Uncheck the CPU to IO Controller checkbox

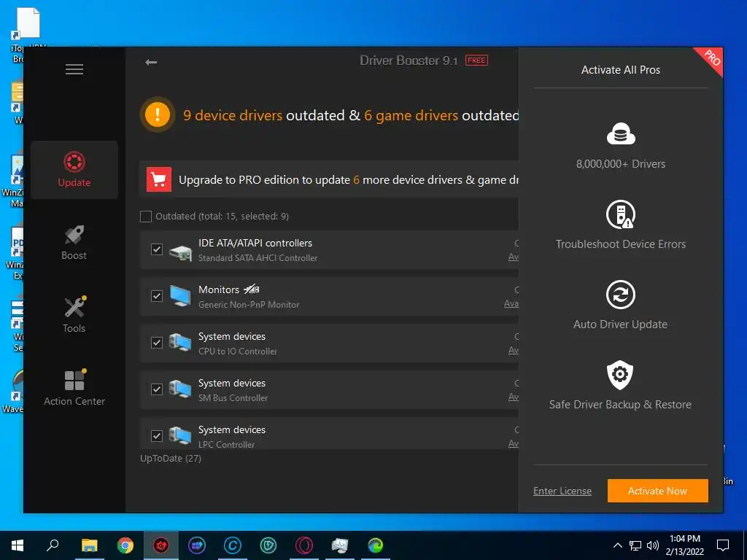(157, 343)
